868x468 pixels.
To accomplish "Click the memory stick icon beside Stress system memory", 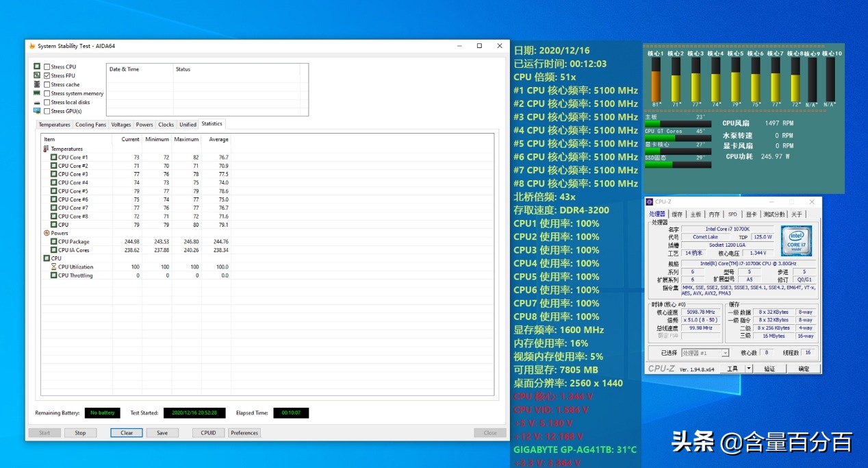I will point(37,93).
